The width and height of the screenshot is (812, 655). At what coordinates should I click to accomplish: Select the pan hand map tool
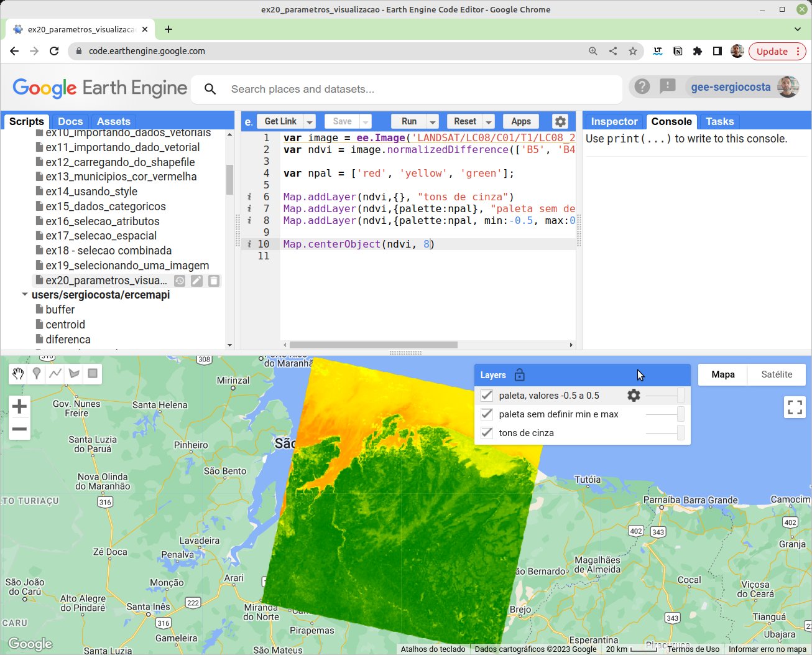coord(18,373)
